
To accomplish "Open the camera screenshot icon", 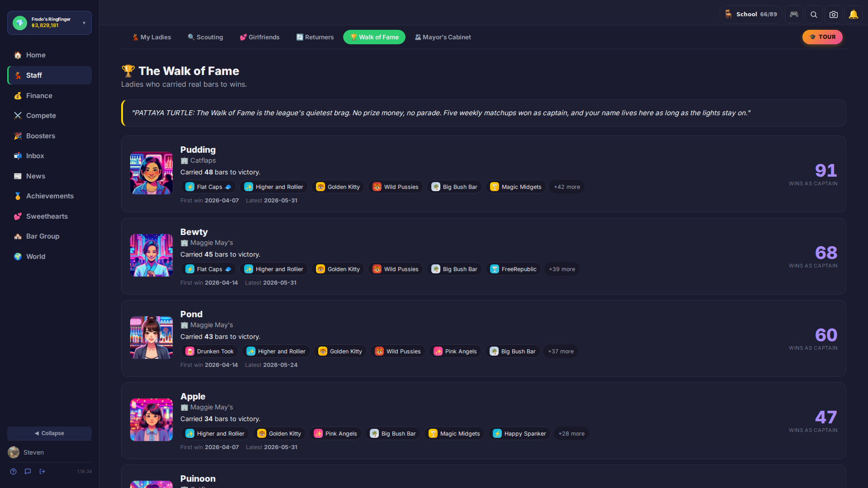I will coord(834,14).
